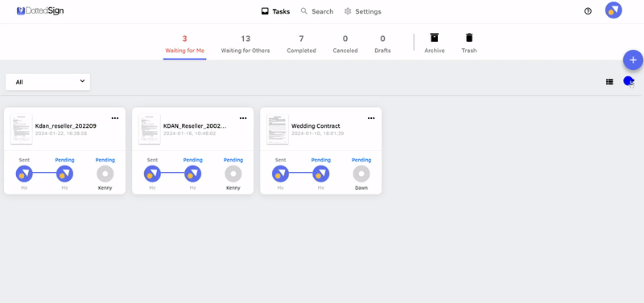Click Sent avatar in Wedding Contract card

coord(280,174)
